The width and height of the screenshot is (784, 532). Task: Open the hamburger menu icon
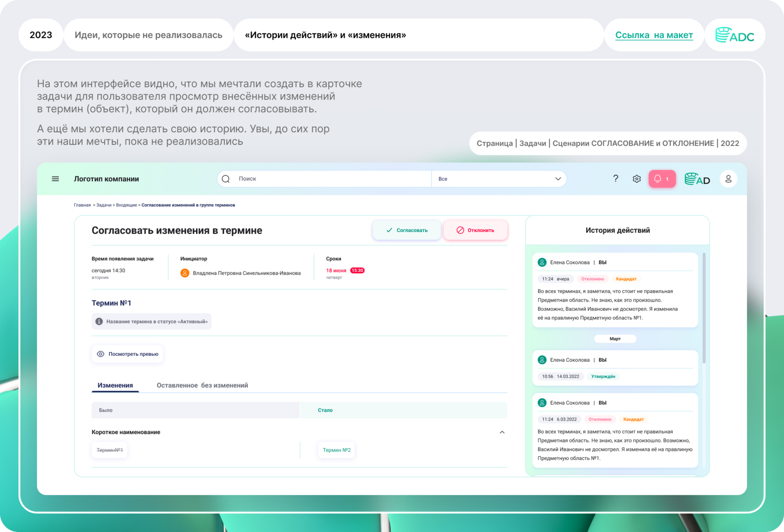point(55,179)
